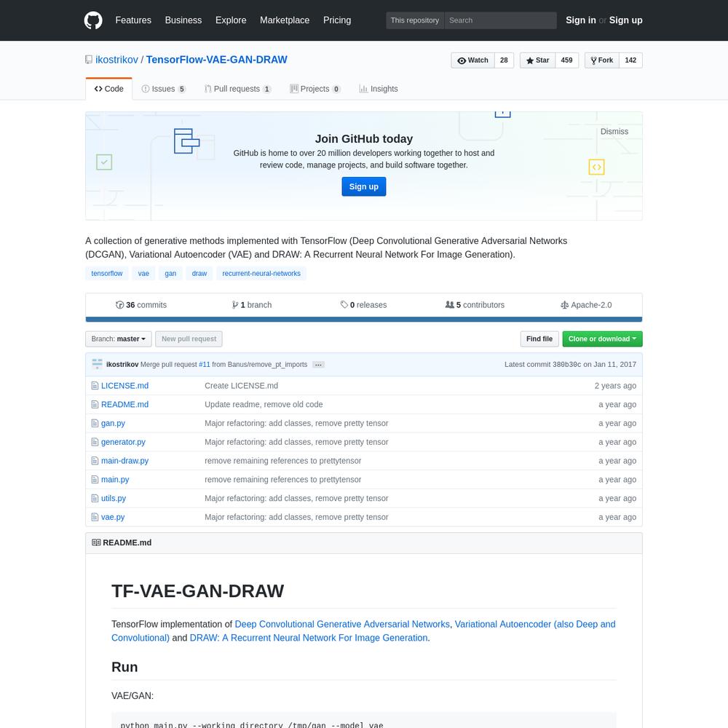Click the New pull request button

pyautogui.click(x=189, y=339)
